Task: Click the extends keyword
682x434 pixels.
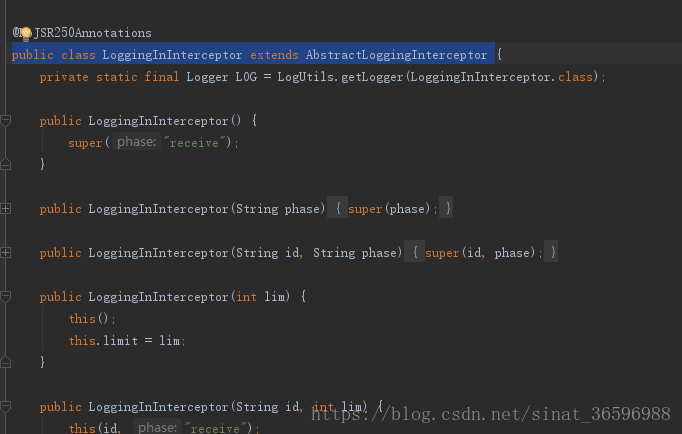Action: point(274,55)
